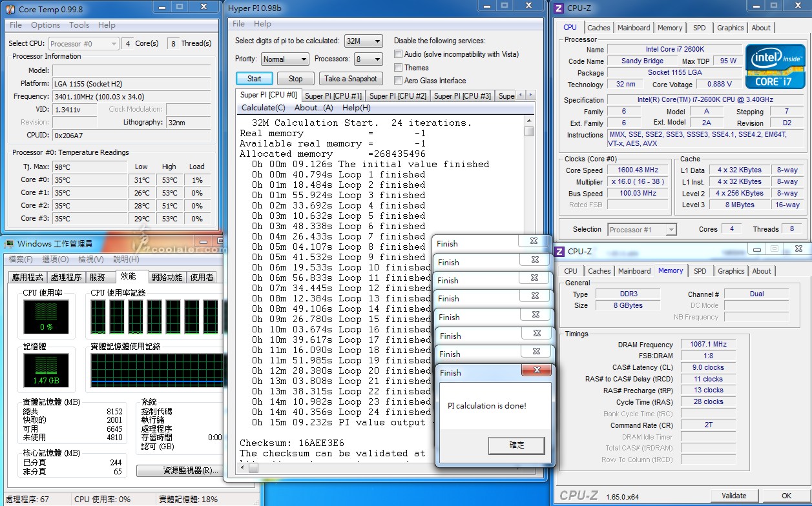This screenshot has width=812, height=506.
Task: Check the Aero Glass Interface option
Action: tap(399, 81)
